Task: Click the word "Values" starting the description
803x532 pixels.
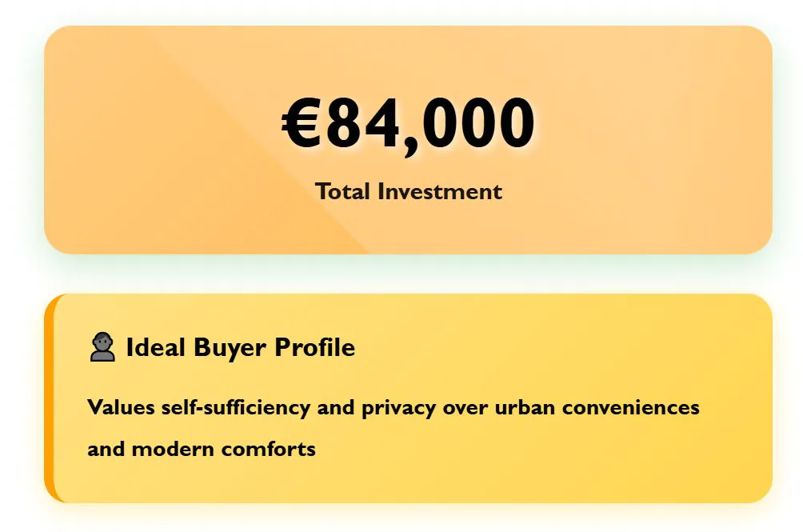Action: pyautogui.click(x=121, y=407)
